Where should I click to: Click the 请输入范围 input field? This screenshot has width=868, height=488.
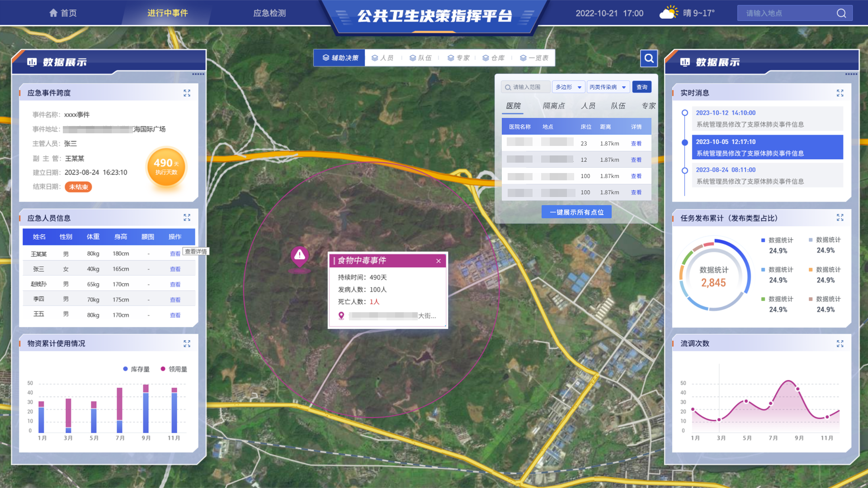pyautogui.click(x=527, y=87)
